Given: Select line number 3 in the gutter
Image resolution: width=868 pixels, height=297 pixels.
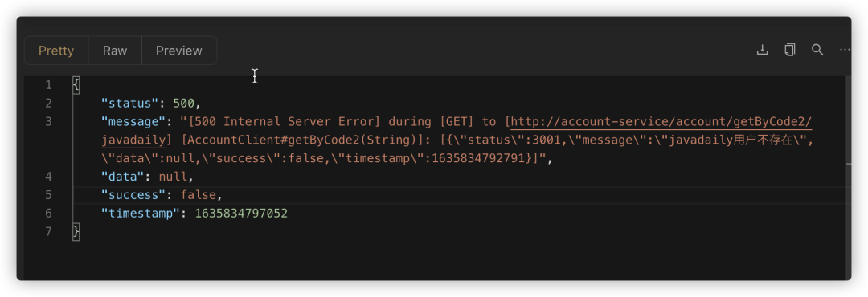Looking at the screenshot, I should pyautogui.click(x=48, y=122).
